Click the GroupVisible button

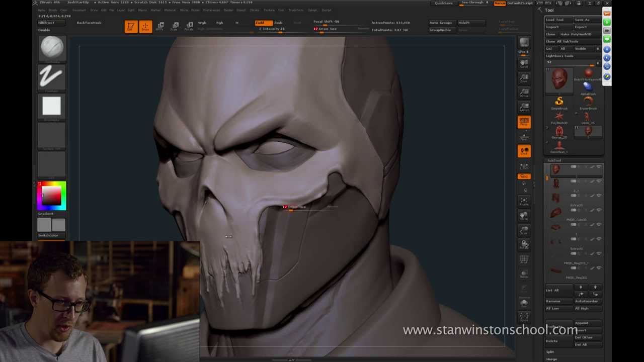point(440,30)
